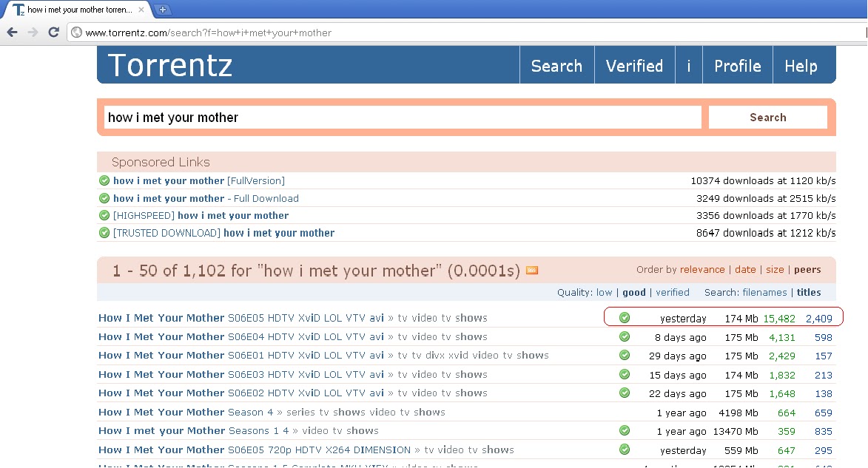Click verified checkmark on S06E05 XviD row
The image size is (868, 468).
coord(625,317)
